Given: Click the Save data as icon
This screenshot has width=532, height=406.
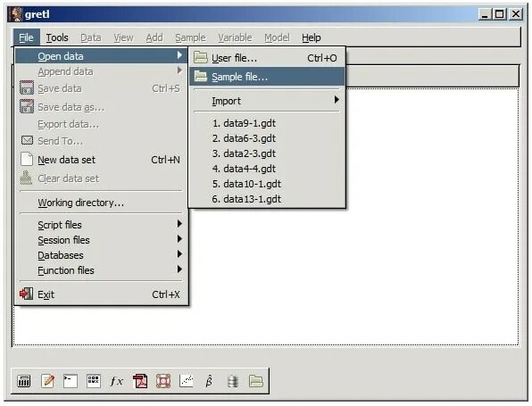Looking at the screenshot, I should click(x=27, y=106).
